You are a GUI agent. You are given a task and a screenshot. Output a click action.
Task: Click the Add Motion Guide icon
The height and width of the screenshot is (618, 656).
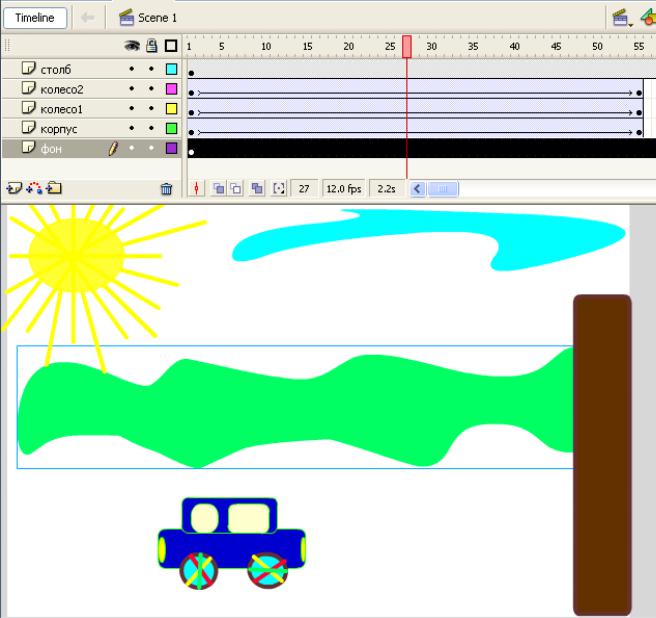tap(34, 188)
